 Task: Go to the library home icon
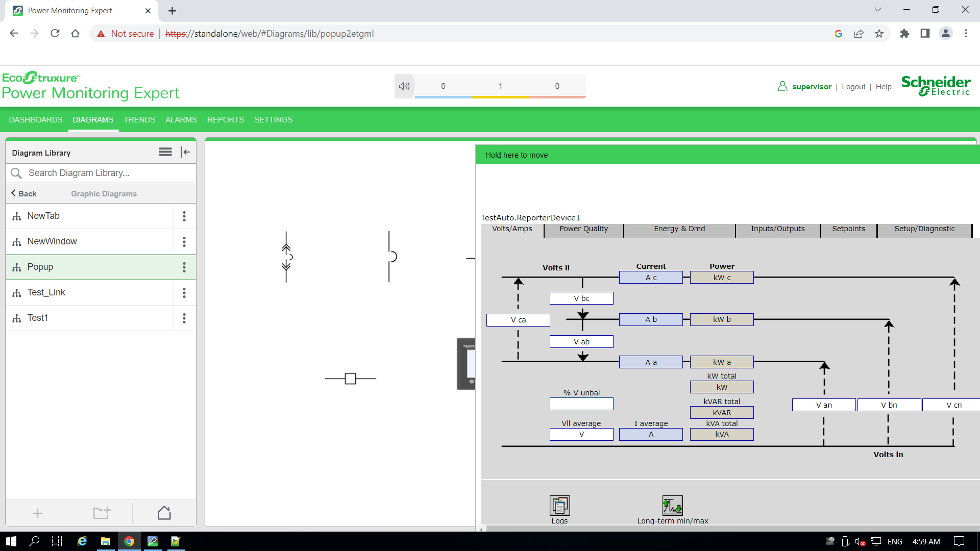(x=164, y=513)
